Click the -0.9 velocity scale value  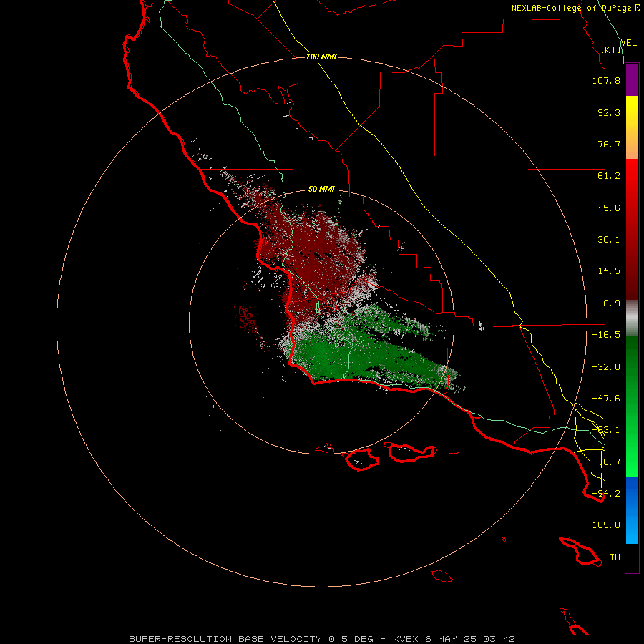609,303
